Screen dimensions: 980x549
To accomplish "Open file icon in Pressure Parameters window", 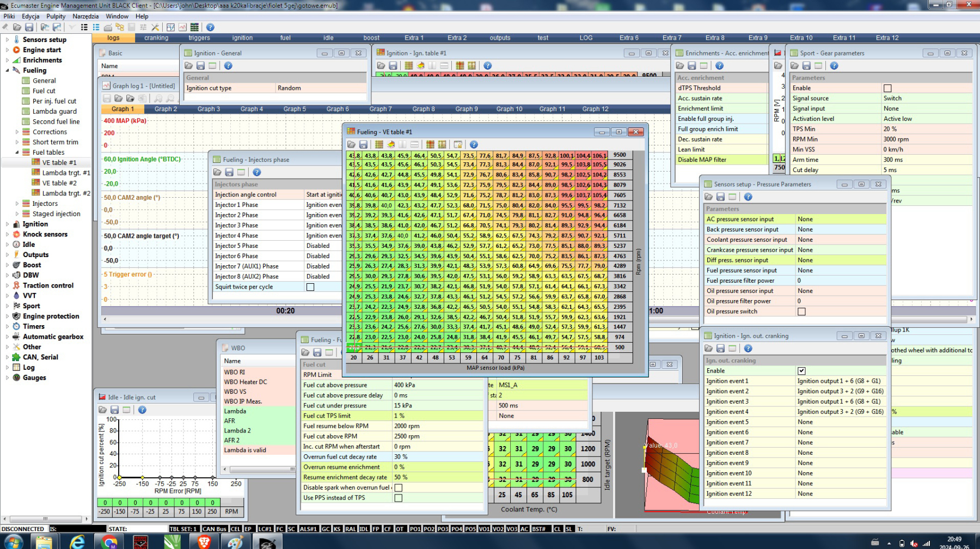I will 708,197.
